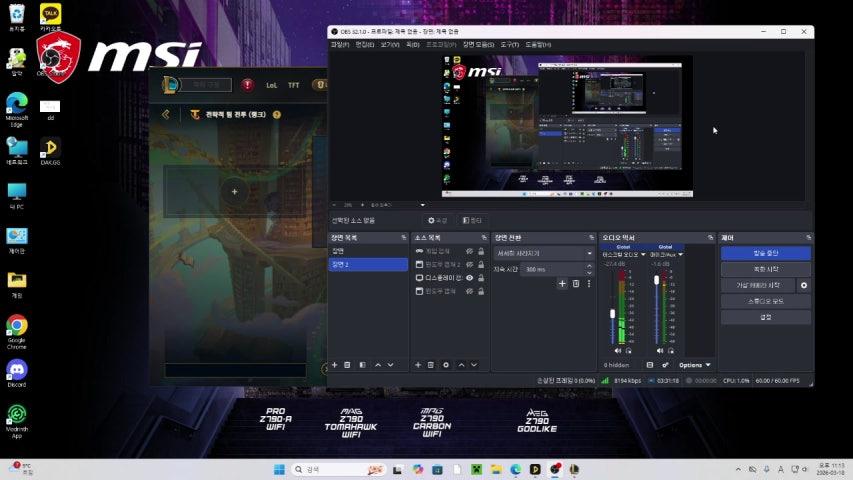Open the 도구(T) menu
This screenshot has width=853, height=480.
coord(509,44)
